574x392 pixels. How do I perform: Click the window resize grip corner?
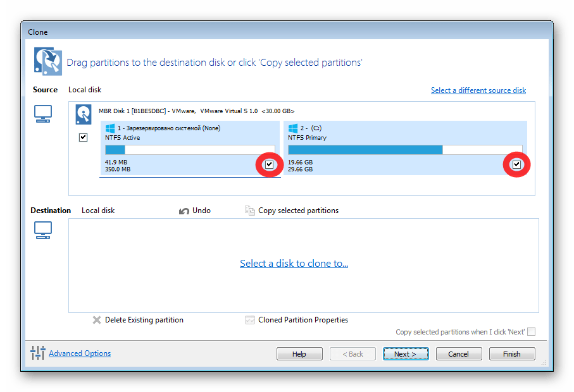click(x=544, y=362)
